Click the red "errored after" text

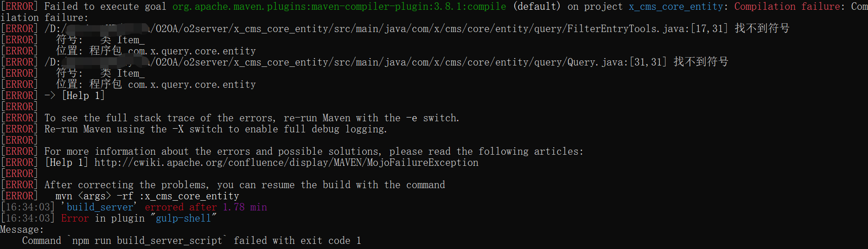(180, 207)
